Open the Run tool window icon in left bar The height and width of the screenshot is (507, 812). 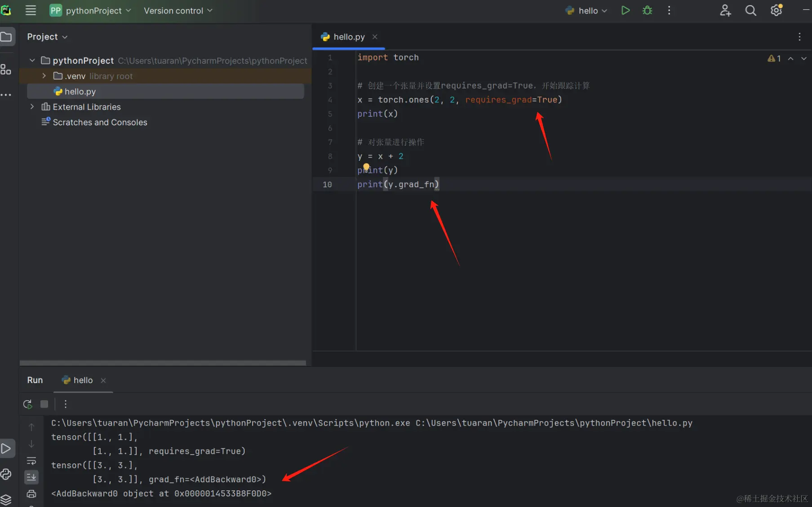[6, 448]
